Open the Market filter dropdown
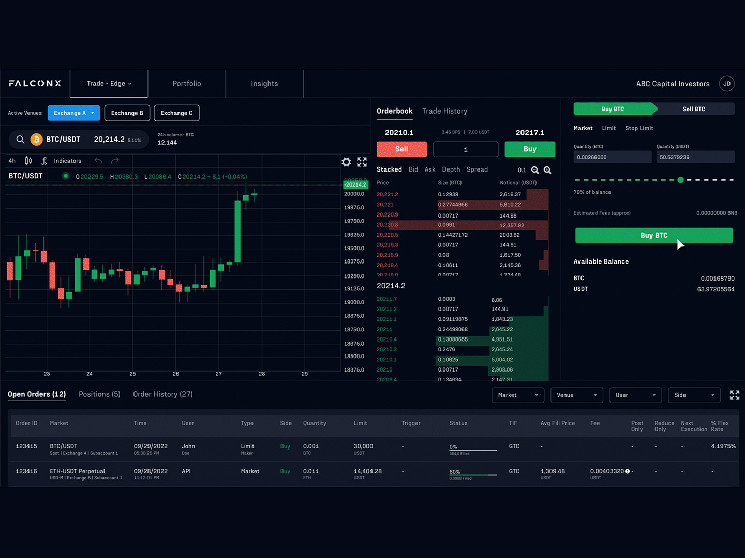The width and height of the screenshot is (745, 558). click(517, 395)
